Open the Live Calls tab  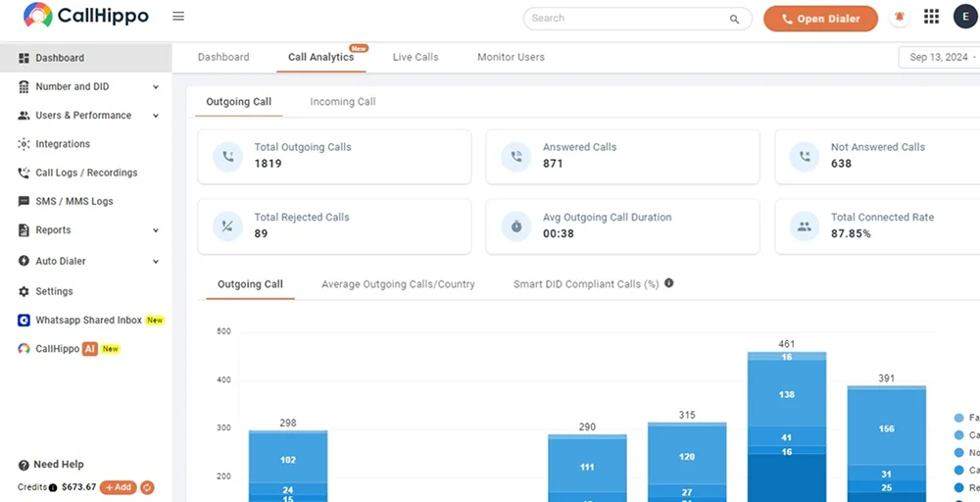click(x=416, y=57)
